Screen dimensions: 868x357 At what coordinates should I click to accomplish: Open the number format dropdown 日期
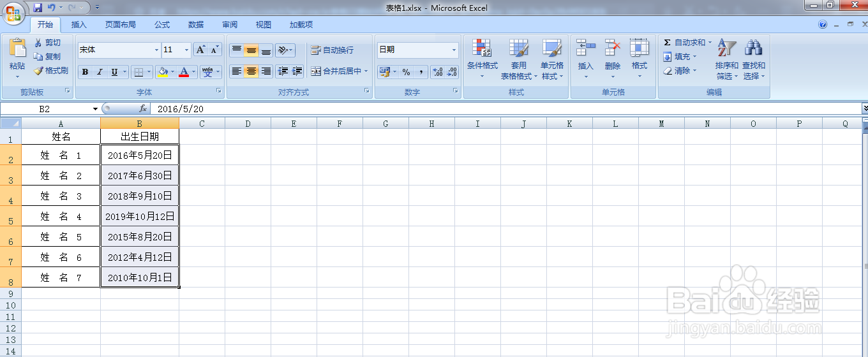coord(454,50)
